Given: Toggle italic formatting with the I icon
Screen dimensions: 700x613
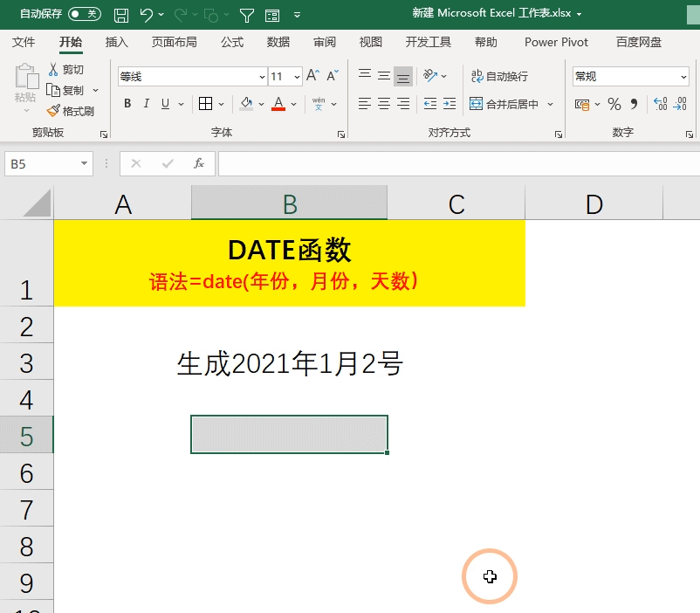Looking at the screenshot, I should [146, 103].
